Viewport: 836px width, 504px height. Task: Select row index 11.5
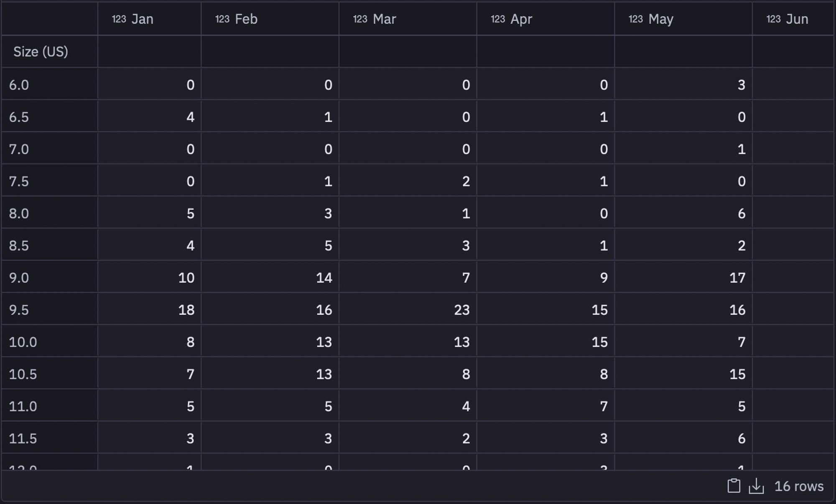[49, 438]
